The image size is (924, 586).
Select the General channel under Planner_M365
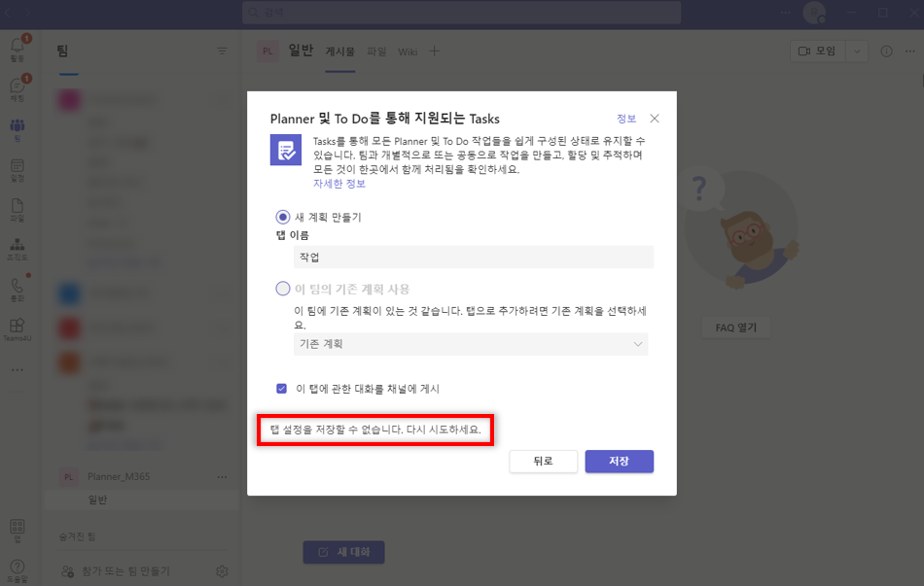[141, 500]
